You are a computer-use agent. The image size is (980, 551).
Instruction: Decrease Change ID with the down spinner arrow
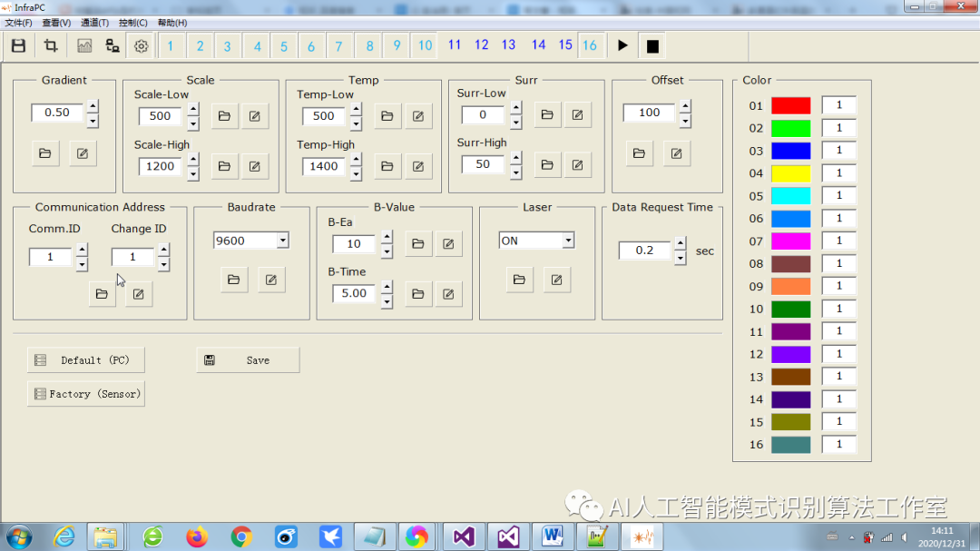tap(163, 264)
